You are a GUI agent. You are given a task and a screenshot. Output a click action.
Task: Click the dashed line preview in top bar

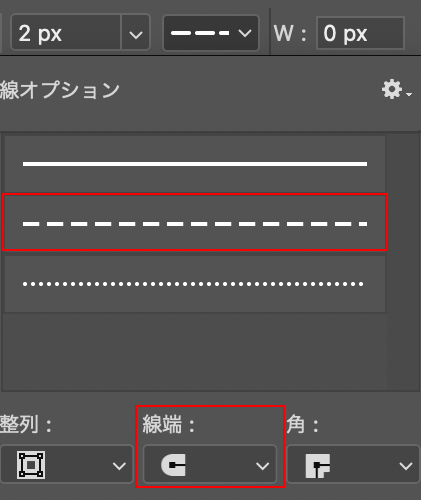(x=200, y=33)
